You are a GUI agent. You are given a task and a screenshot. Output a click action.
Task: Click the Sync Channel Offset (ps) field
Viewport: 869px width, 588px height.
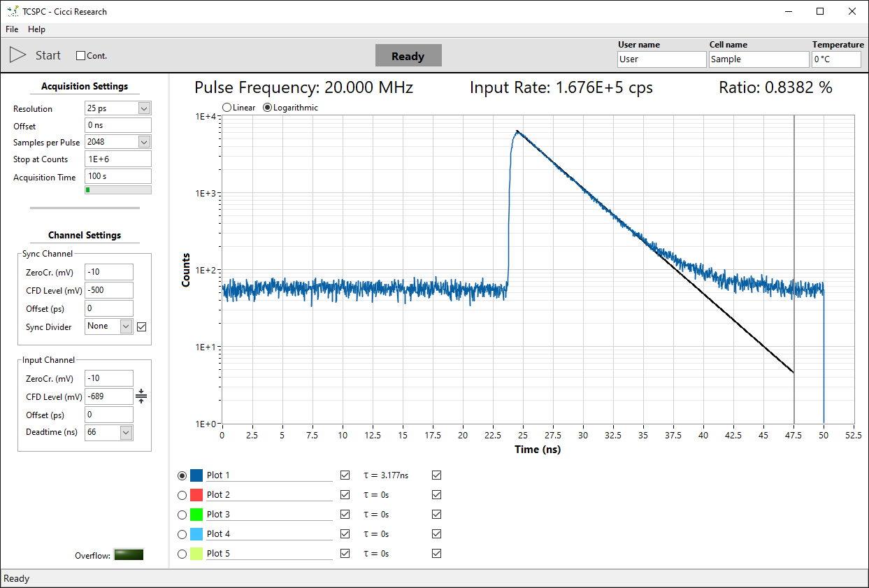point(109,308)
